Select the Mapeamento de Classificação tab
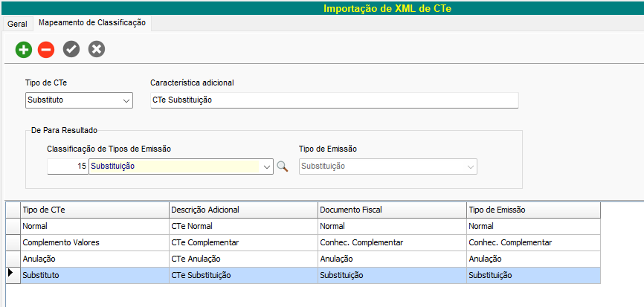This screenshot has height=307, width=644. [x=92, y=24]
